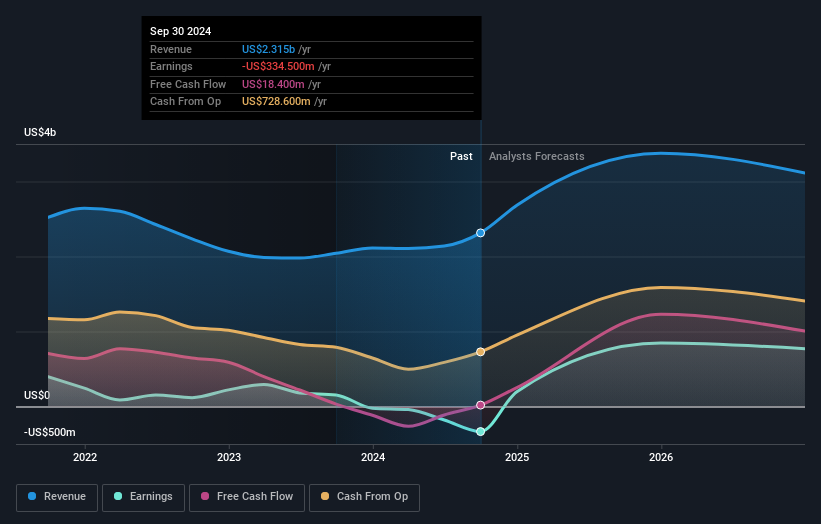
Task: Toggle the Cash From Op legend button
Action: tap(364, 497)
